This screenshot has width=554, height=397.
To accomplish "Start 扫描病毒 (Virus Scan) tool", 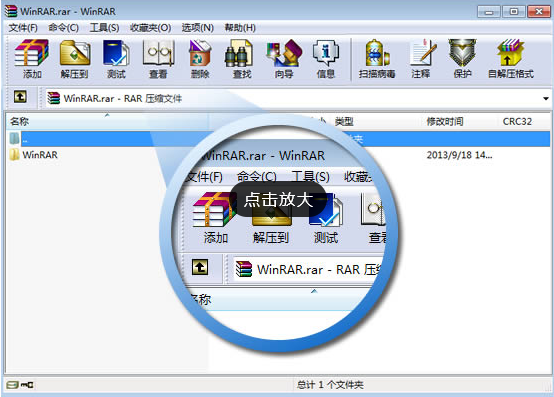I will click(x=377, y=59).
